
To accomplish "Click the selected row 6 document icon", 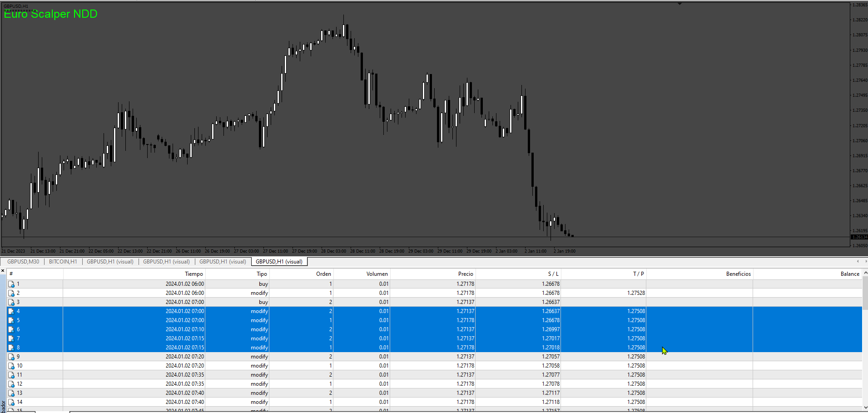I will point(11,329).
